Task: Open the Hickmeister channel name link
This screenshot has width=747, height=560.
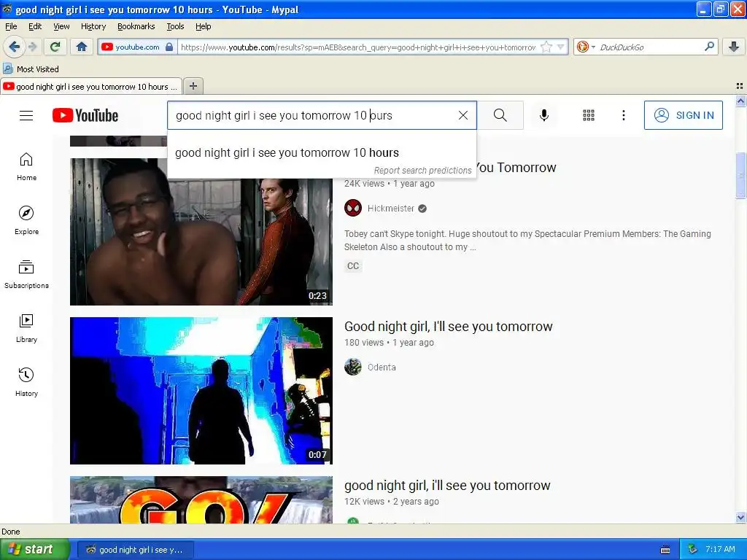Action: point(391,208)
